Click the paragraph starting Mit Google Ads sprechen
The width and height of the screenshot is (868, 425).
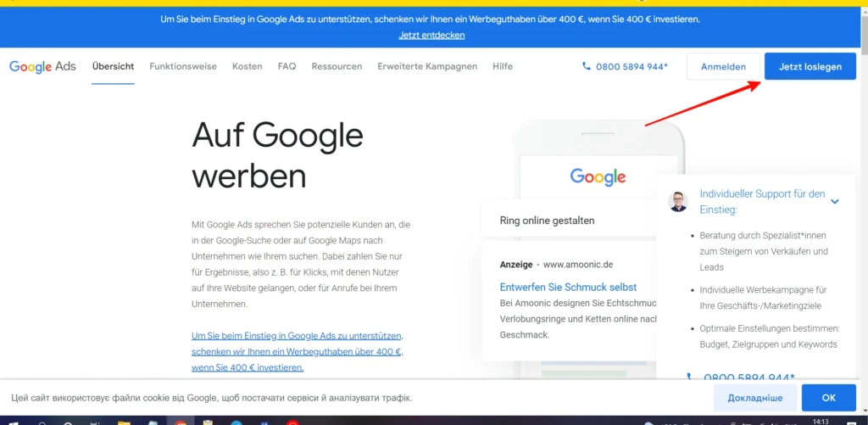pyautogui.click(x=301, y=265)
